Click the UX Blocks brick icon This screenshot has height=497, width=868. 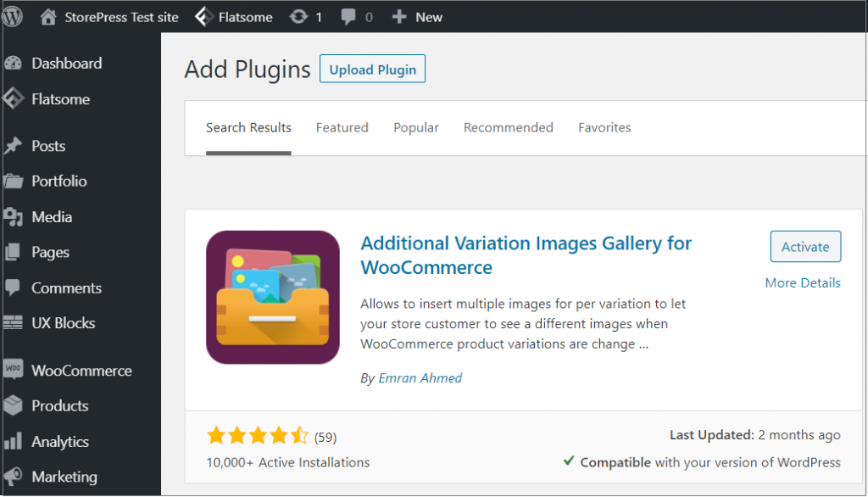coord(14,323)
